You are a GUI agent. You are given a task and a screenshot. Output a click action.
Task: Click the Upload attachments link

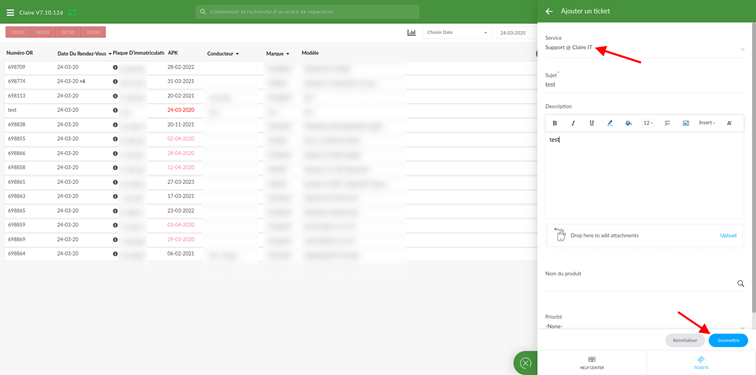click(728, 236)
